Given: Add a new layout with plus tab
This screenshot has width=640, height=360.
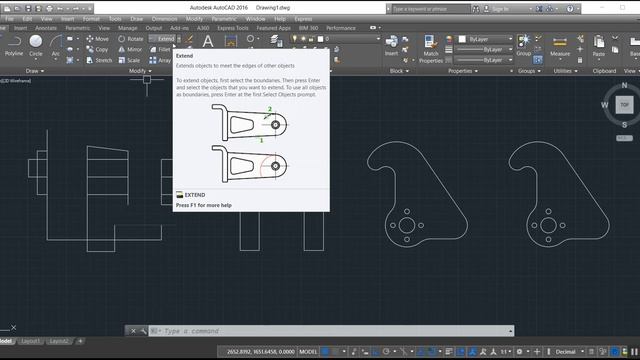Looking at the screenshot, I should pos(80,341).
